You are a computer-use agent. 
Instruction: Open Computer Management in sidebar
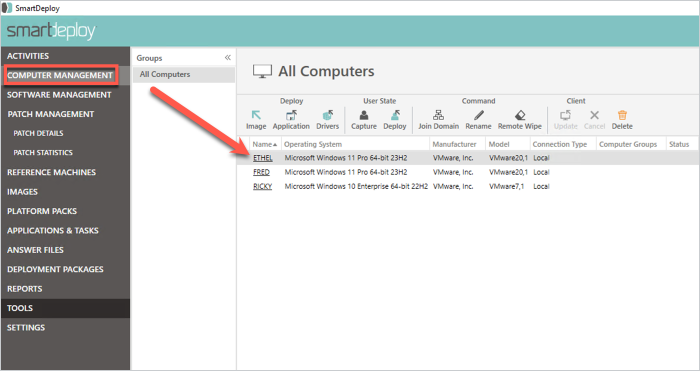click(x=60, y=75)
